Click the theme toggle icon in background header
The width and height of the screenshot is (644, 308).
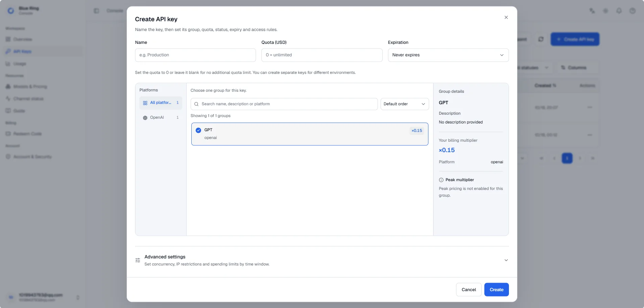coord(606,11)
